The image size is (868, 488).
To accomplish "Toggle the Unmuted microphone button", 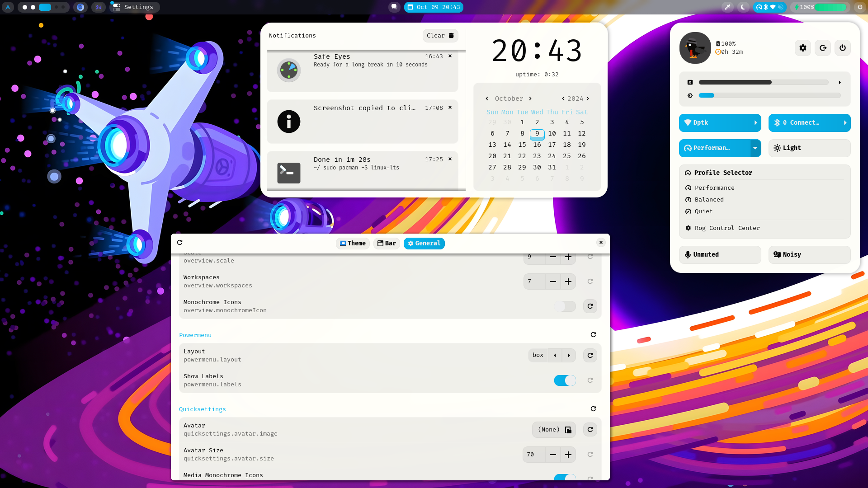I will 720,255.
